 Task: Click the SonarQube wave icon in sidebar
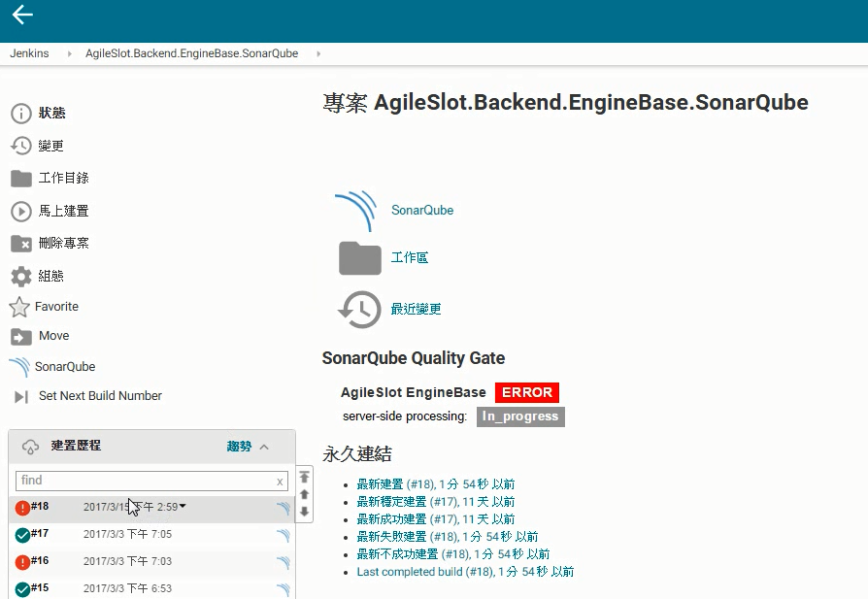click(x=19, y=366)
